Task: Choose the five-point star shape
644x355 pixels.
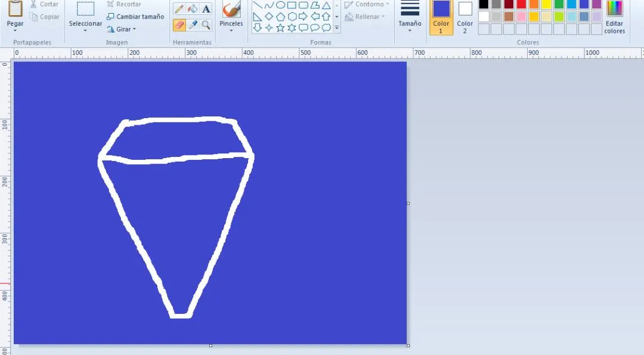Action: [280, 28]
